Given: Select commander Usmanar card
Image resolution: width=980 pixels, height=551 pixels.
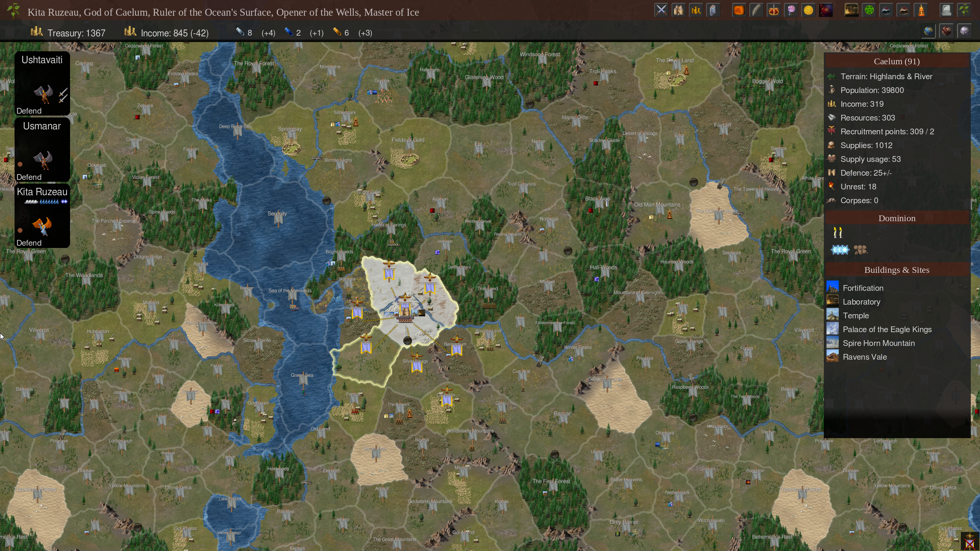Looking at the screenshot, I should point(42,149).
